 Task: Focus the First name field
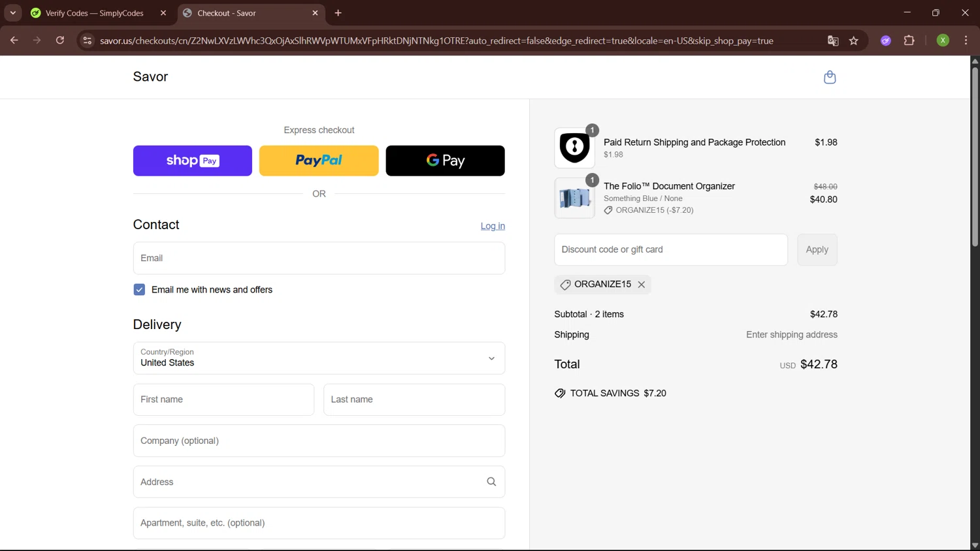coord(223,400)
